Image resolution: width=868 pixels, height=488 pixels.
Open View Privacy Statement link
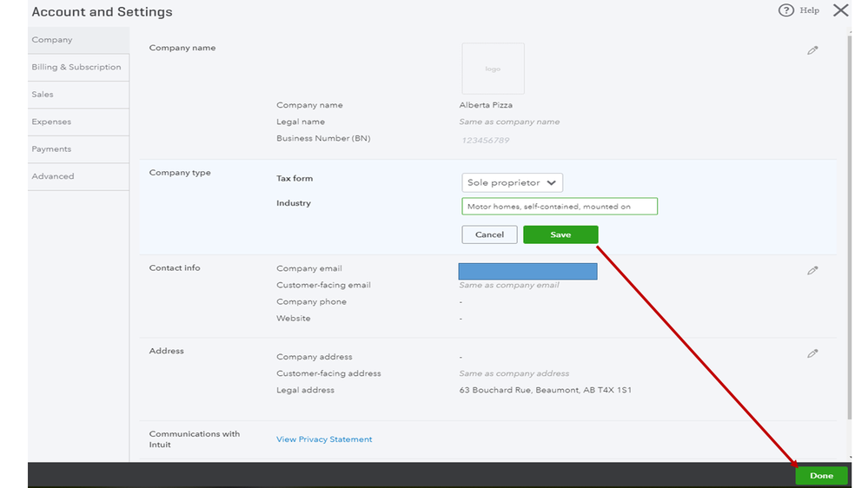(324, 439)
